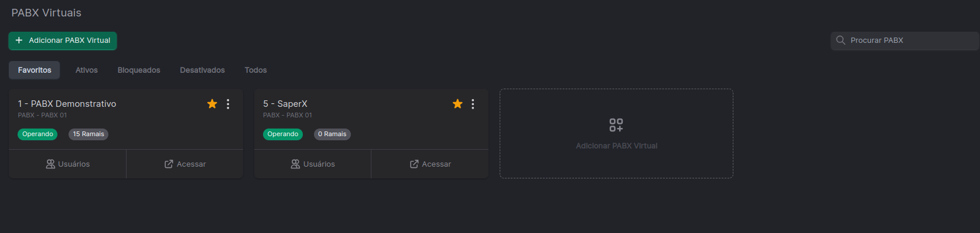Click external-link icon on SaperX card
The width and height of the screenshot is (980, 233).
(414, 164)
